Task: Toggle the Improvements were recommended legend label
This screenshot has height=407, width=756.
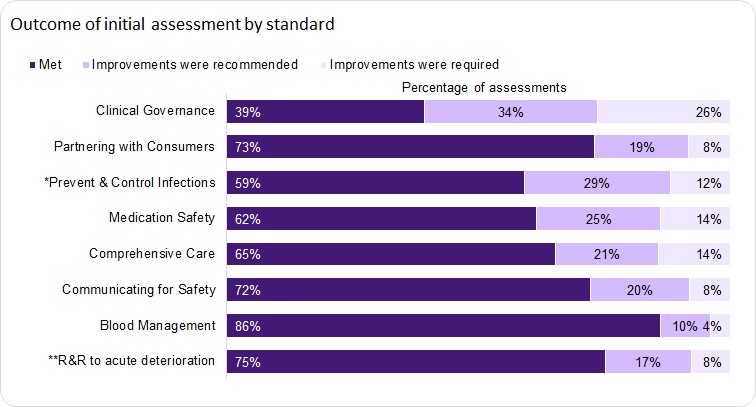Action: 195,65
